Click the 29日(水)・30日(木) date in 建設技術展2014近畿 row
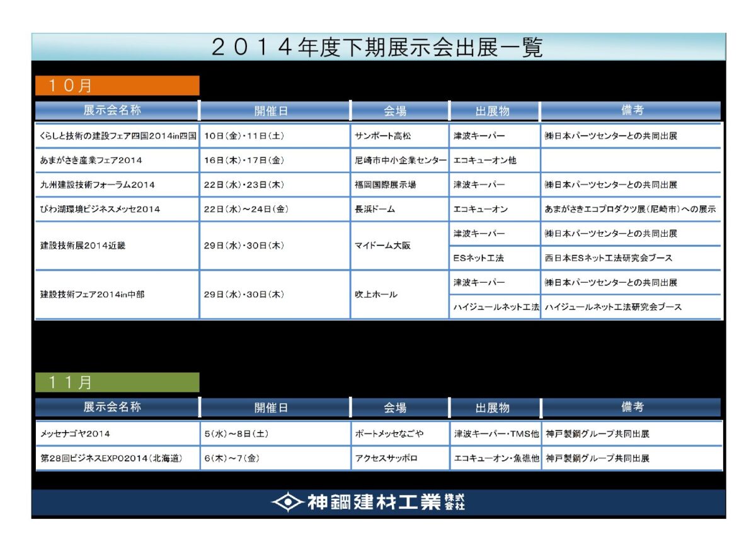This screenshot has width=756, height=534. point(244,246)
